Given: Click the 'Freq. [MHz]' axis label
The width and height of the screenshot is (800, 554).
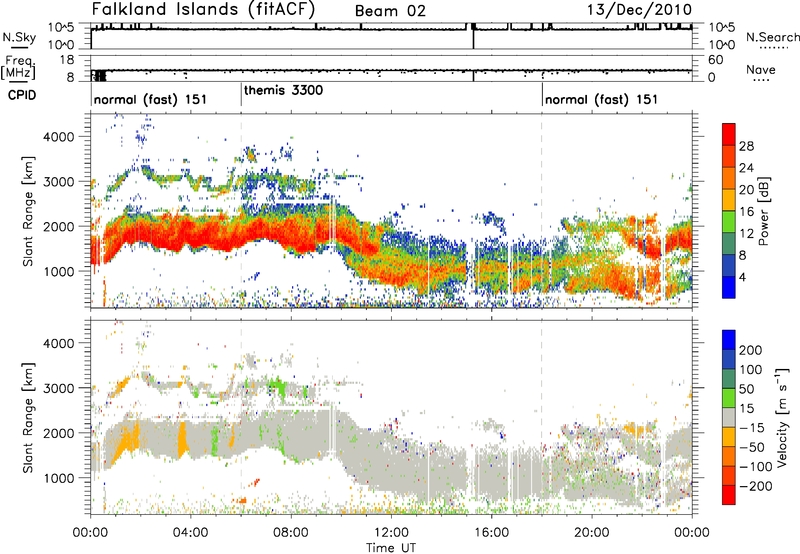Looking at the screenshot, I should coord(18,68).
